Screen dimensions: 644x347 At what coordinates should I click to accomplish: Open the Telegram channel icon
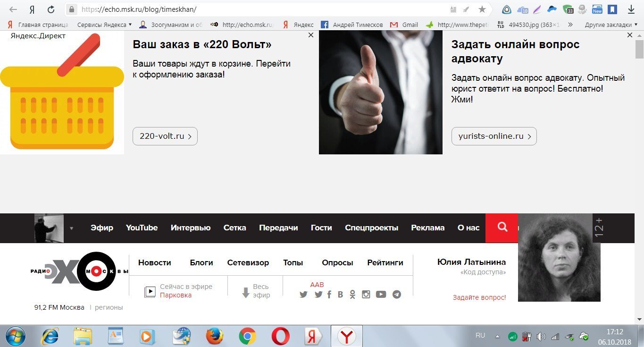(x=397, y=295)
